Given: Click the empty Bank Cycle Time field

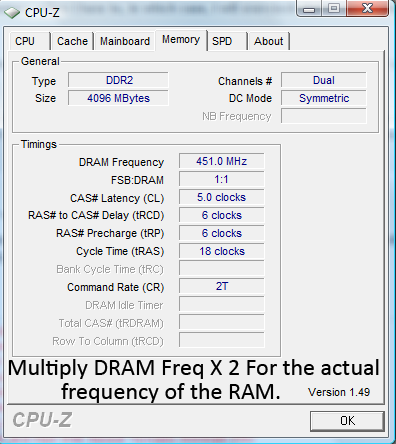Looking at the screenshot, I should [222, 269].
